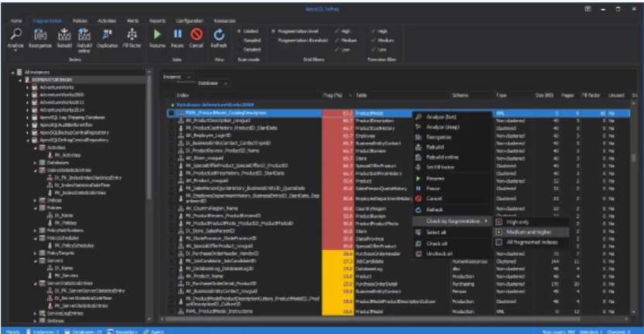The width and height of the screenshot is (644, 334).
Task: Click the Uncheck all icon in the context menu
Action: coord(418,254)
